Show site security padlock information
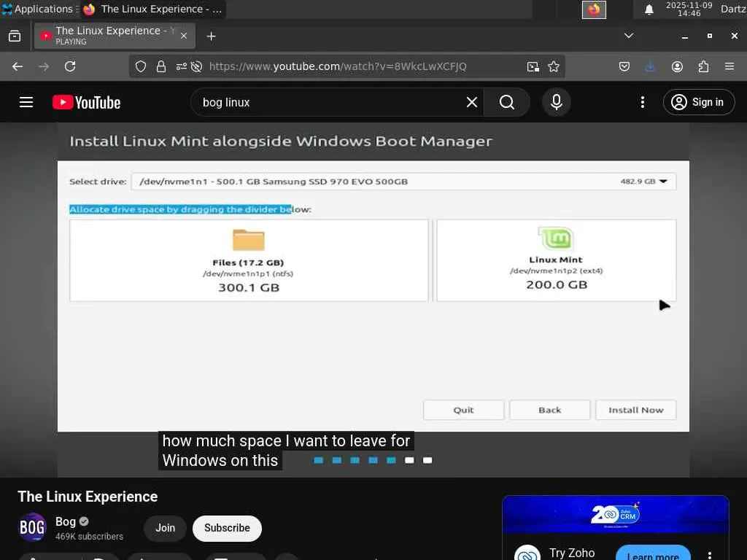 [161, 66]
